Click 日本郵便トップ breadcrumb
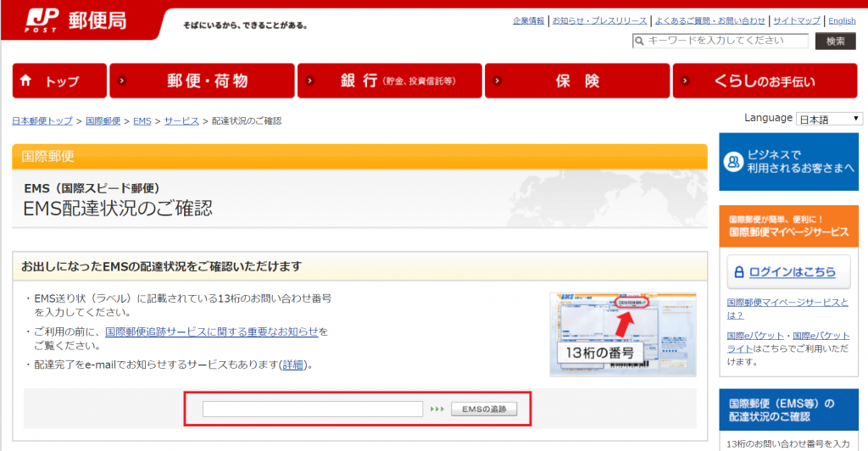Image resolution: width=868 pixels, height=451 pixels. (42, 120)
